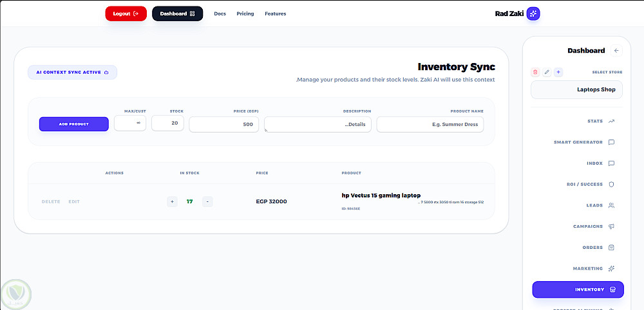Select the Inventory sidebar item
The width and height of the screenshot is (644, 310).
[x=578, y=289]
